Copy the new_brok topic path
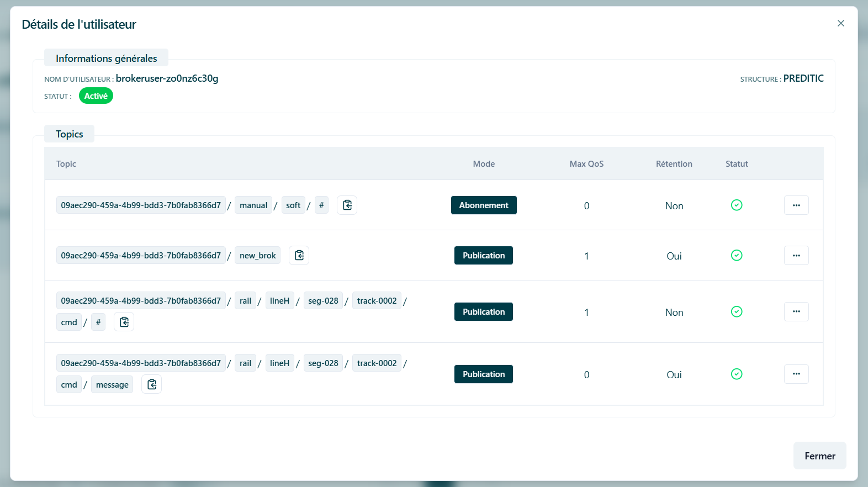Screen dimensions: 868x487 [x=299, y=256]
